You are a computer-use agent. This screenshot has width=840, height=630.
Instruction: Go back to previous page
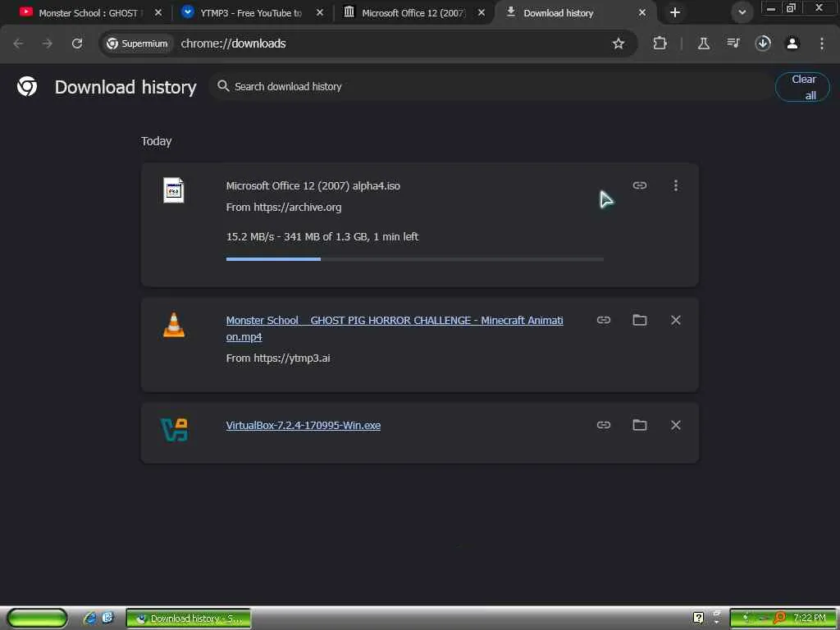[18, 43]
